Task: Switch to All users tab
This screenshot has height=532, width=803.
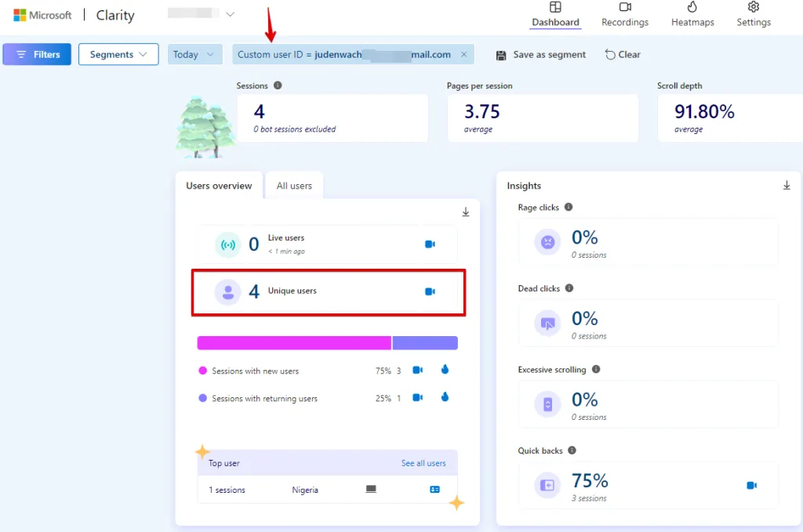Action: tap(294, 186)
